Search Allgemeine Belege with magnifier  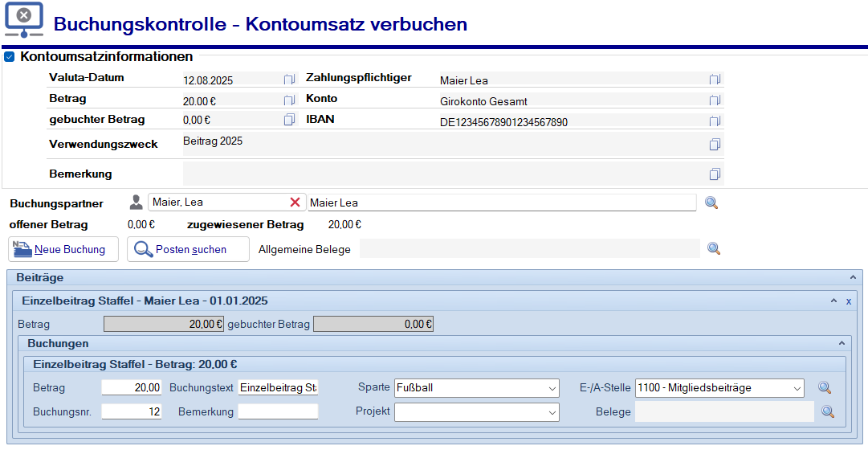pos(713,249)
